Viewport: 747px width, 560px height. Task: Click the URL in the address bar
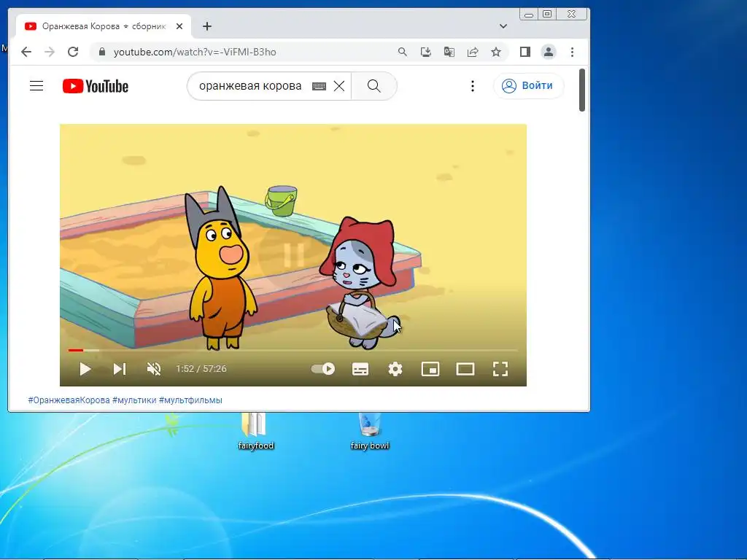coord(195,52)
